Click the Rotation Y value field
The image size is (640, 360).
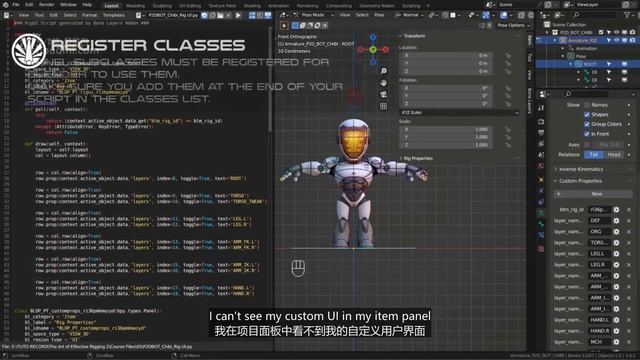445,96
